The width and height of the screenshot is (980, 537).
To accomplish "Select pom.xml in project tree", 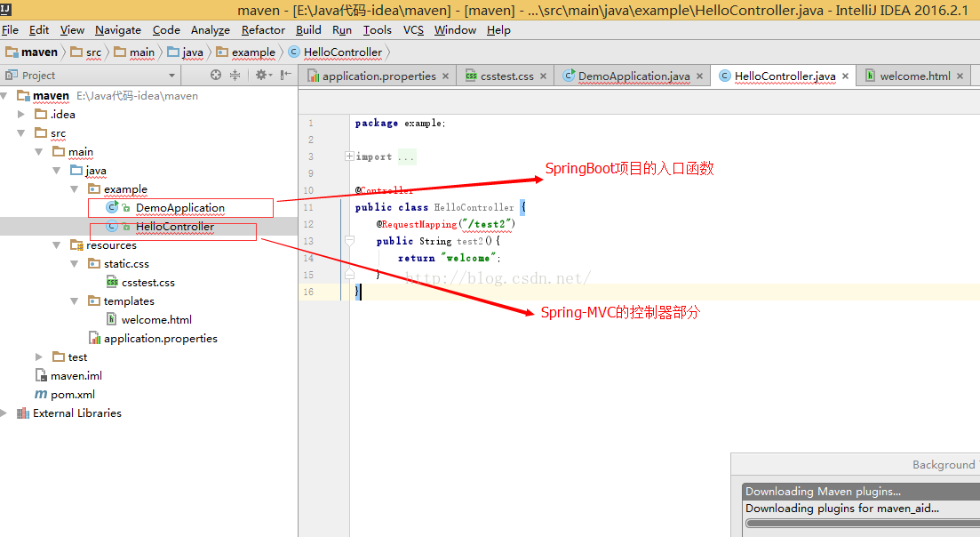I will pos(73,395).
